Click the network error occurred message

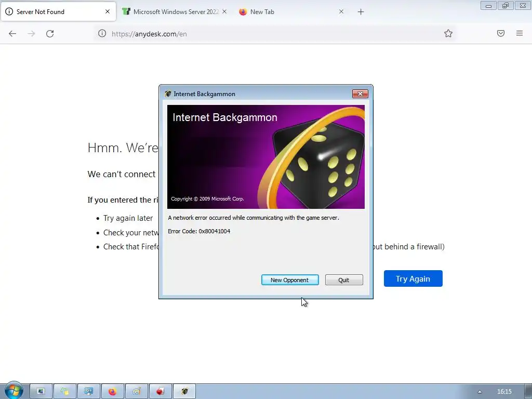click(x=254, y=218)
